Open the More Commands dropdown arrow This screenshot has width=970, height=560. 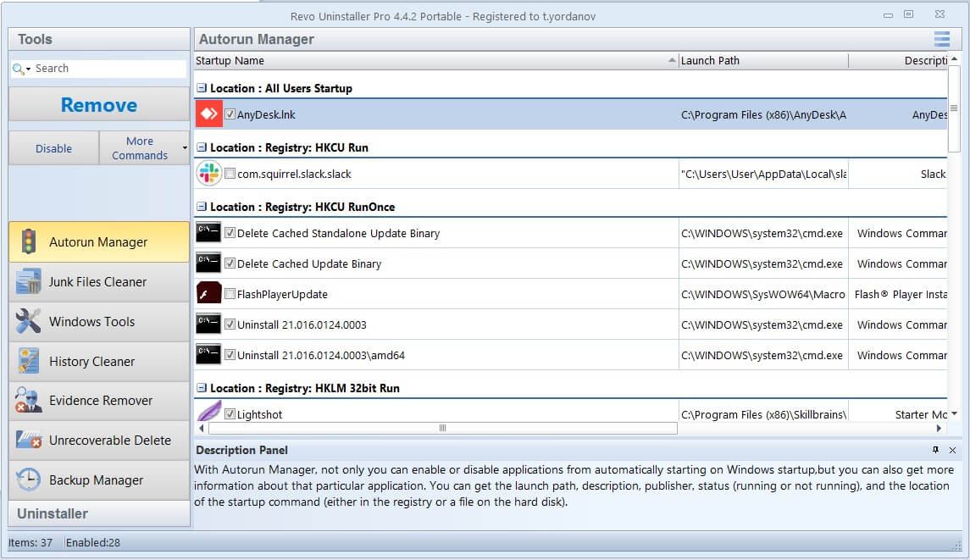185,148
